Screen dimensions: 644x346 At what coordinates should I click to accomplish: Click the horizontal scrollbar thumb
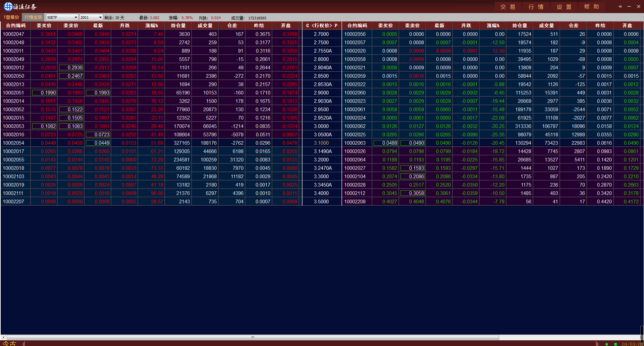253,337
